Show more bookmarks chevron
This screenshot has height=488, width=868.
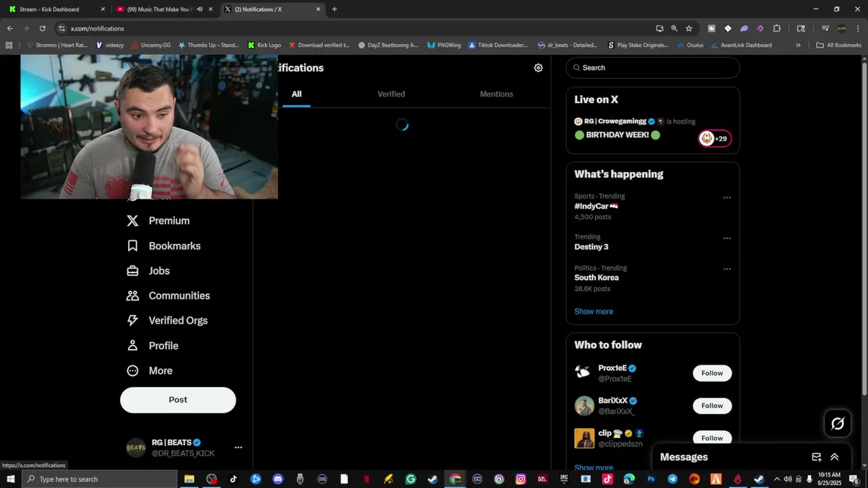[798, 45]
